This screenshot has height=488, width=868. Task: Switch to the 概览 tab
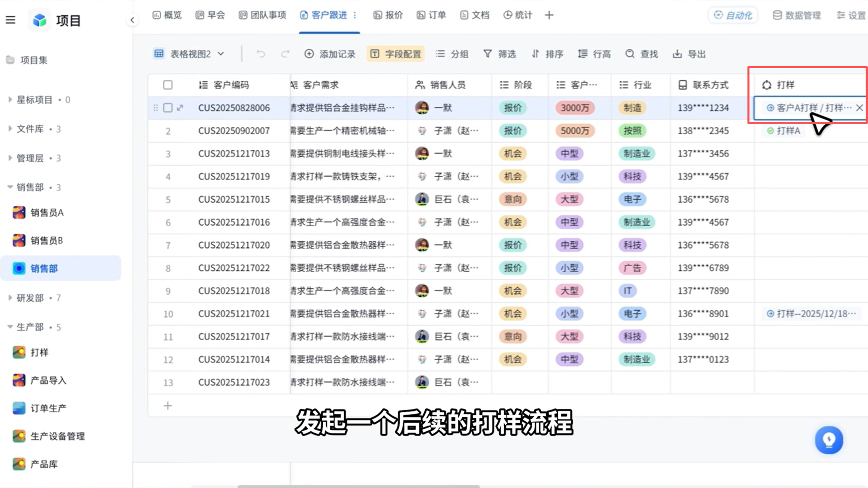(x=167, y=15)
